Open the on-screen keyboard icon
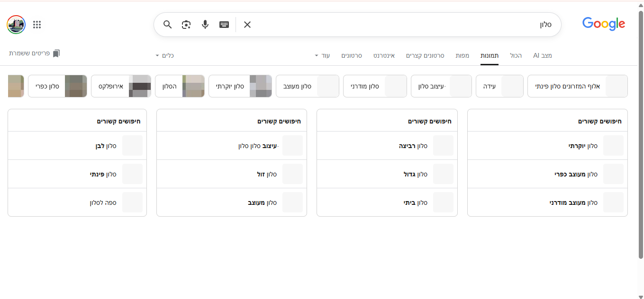Image resolution: width=644 pixels, height=299 pixels. click(x=224, y=24)
